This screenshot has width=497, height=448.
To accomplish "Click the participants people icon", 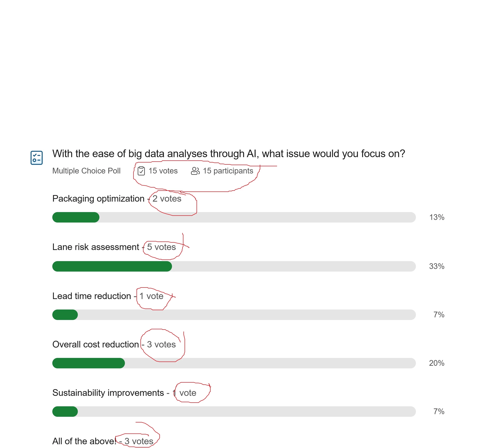I will tap(195, 171).
